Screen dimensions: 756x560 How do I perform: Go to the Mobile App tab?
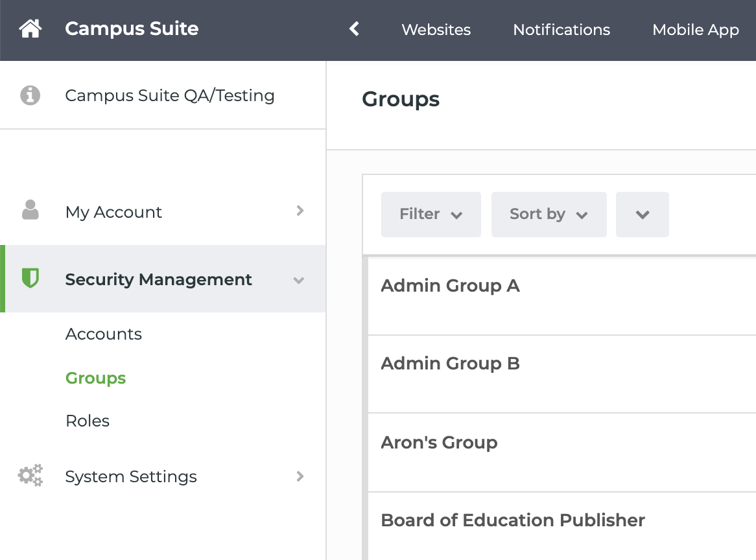(x=695, y=30)
